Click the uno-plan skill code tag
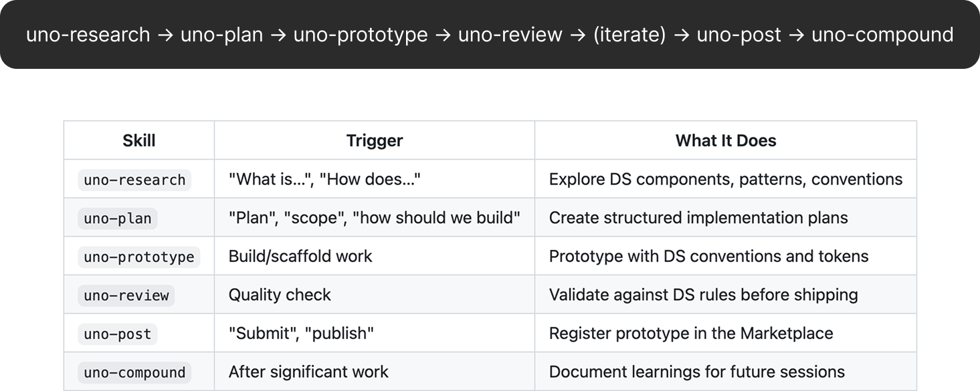Image resolution: width=980 pixels, height=391 pixels. pos(118,219)
